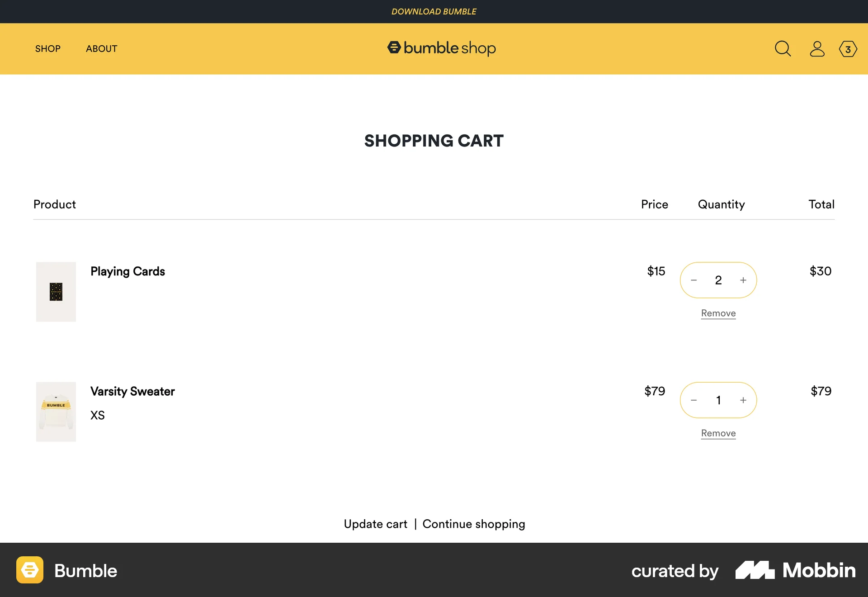Open the ABOUT menu item

101,49
